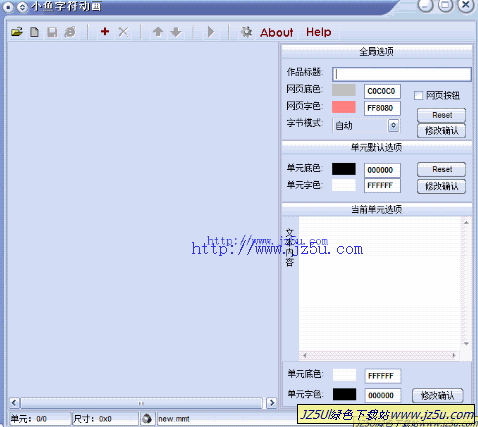The width and height of the screenshot is (478, 427).
Task: Click Reset in the 全局选项 section
Action: click(442, 115)
